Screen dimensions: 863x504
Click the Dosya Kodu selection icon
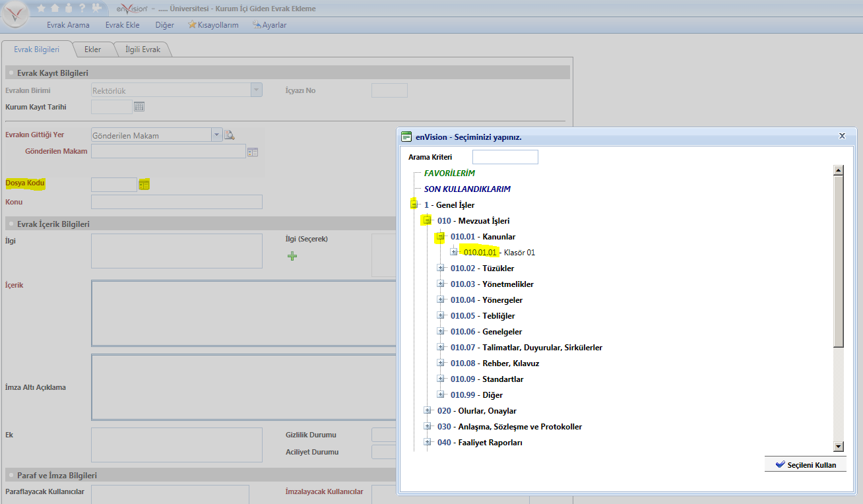(144, 185)
